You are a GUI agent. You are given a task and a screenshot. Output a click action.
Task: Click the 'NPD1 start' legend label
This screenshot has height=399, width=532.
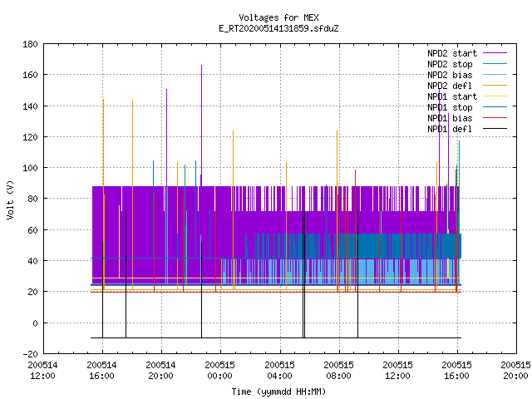[452, 96]
